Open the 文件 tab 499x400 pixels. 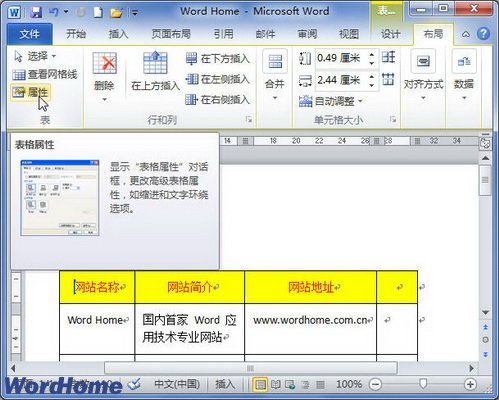[29, 34]
